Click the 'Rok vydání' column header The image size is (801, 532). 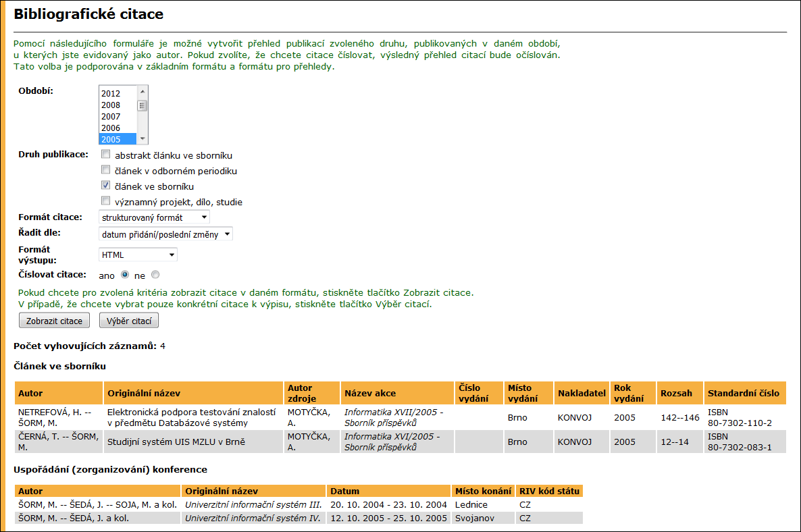(x=633, y=393)
